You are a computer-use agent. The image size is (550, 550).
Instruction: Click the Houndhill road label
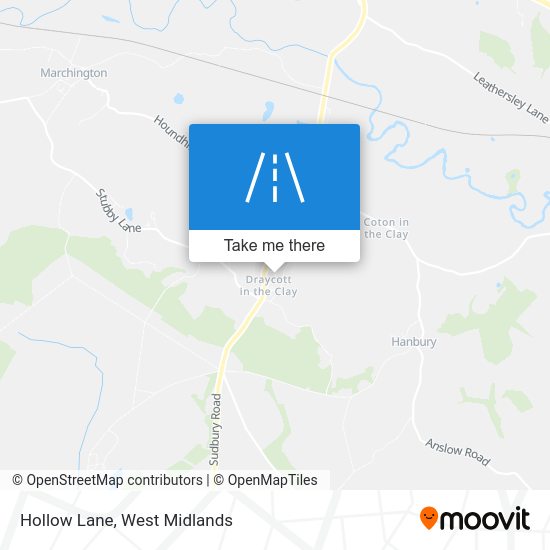(x=172, y=132)
